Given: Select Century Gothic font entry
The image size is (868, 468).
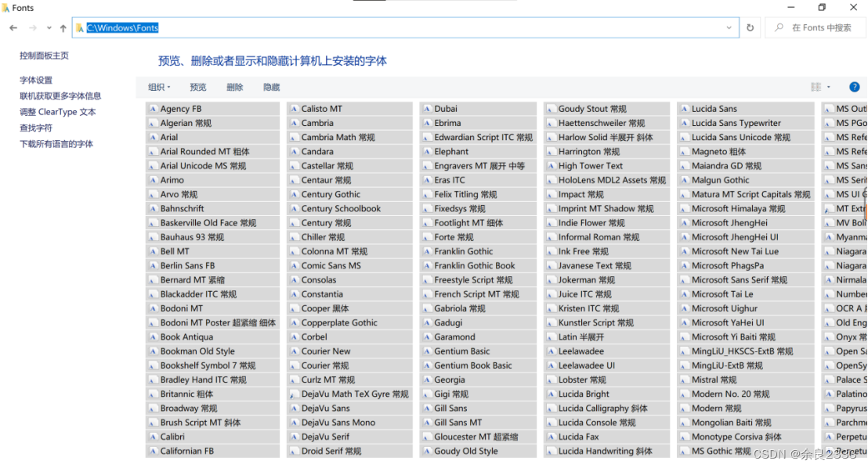Looking at the screenshot, I should pyautogui.click(x=350, y=194).
